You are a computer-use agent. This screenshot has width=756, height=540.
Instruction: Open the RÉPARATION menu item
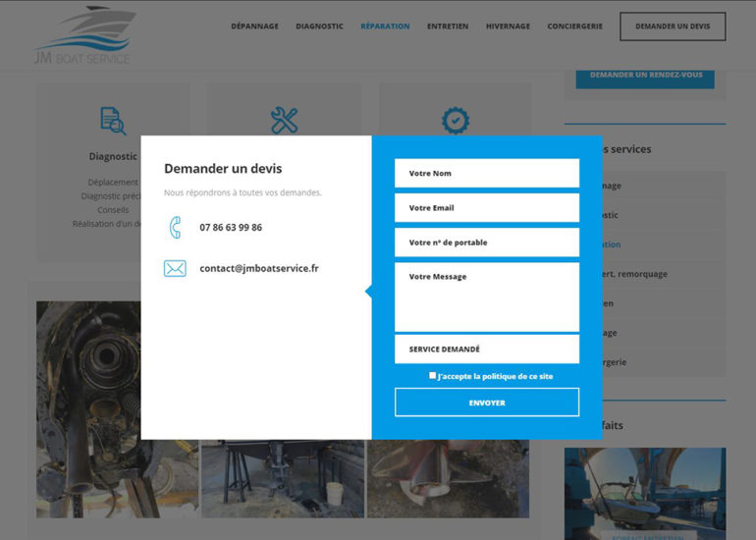tap(385, 27)
